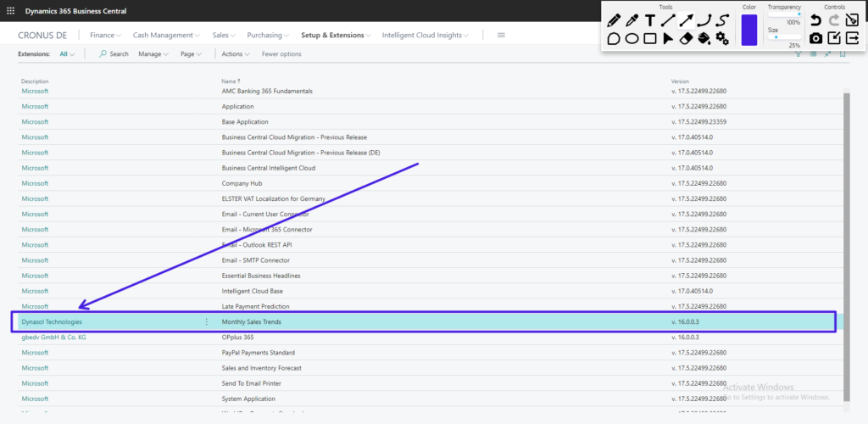Screen dimensions: 868x424
Task: Open the Dynasol Technologies link
Action: [x=52, y=322]
